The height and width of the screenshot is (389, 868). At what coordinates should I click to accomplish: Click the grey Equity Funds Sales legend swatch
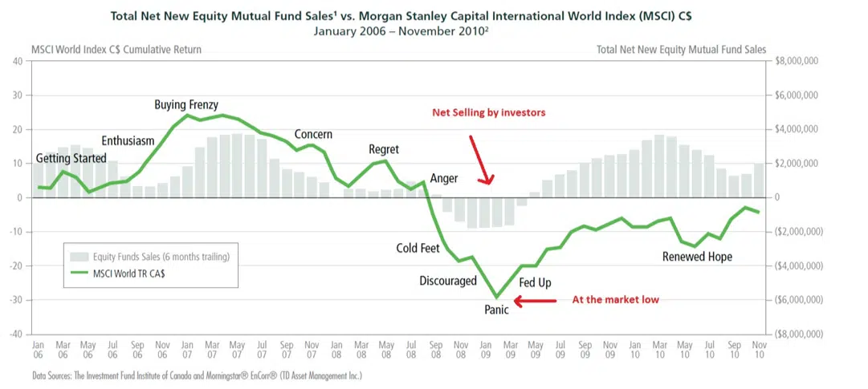pyautogui.click(x=79, y=257)
